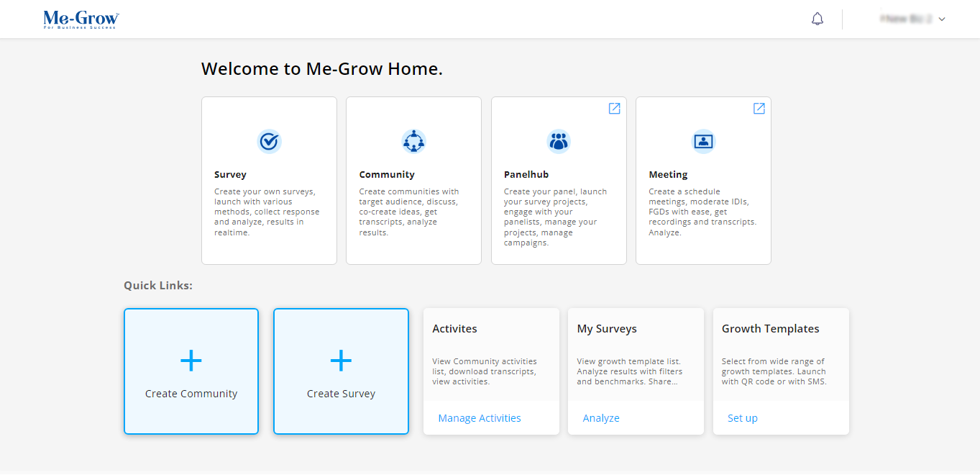980x475 pixels.
Task: Click the plus icon on Create Community
Action: pyautogui.click(x=191, y=361)
